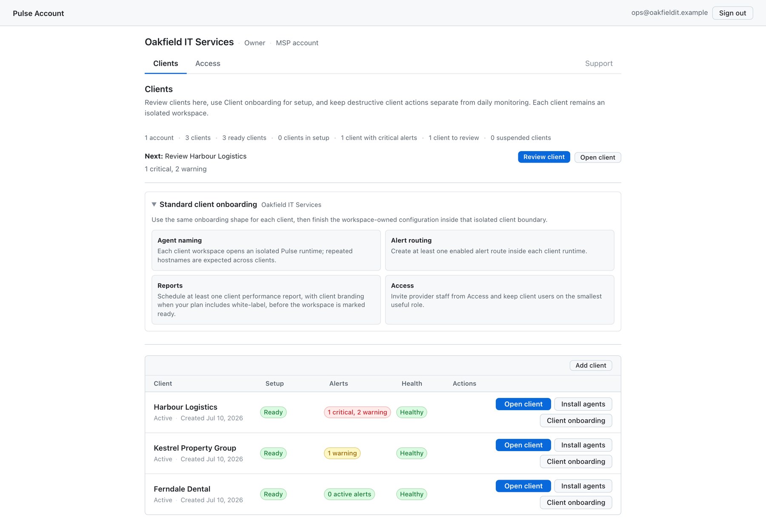
Task: Click the 0 suspended clients stat
Action: tap(520, 138)
